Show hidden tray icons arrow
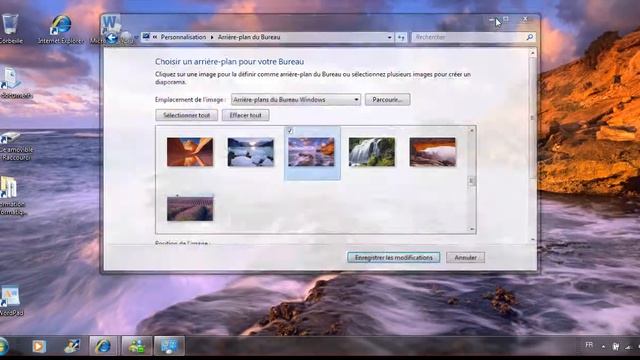This screenshot has height=360, width=640. tap(603, 347)
